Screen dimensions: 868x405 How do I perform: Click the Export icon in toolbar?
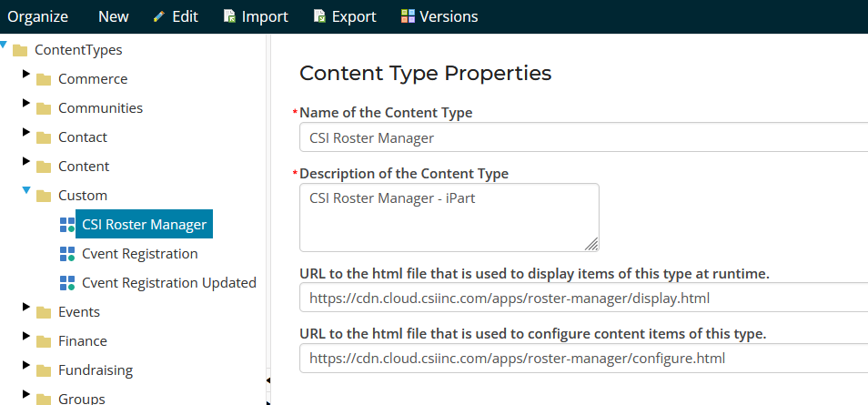click(319, 16)
